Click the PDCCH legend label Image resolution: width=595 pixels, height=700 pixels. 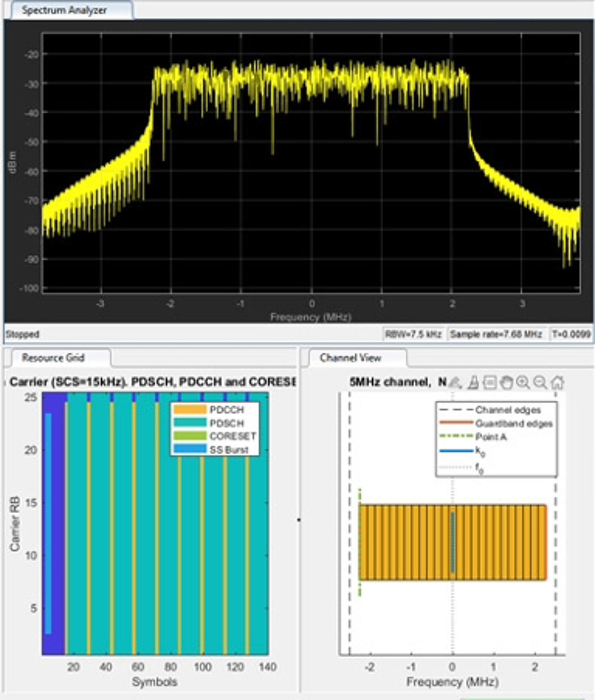[x=227, y=410]
